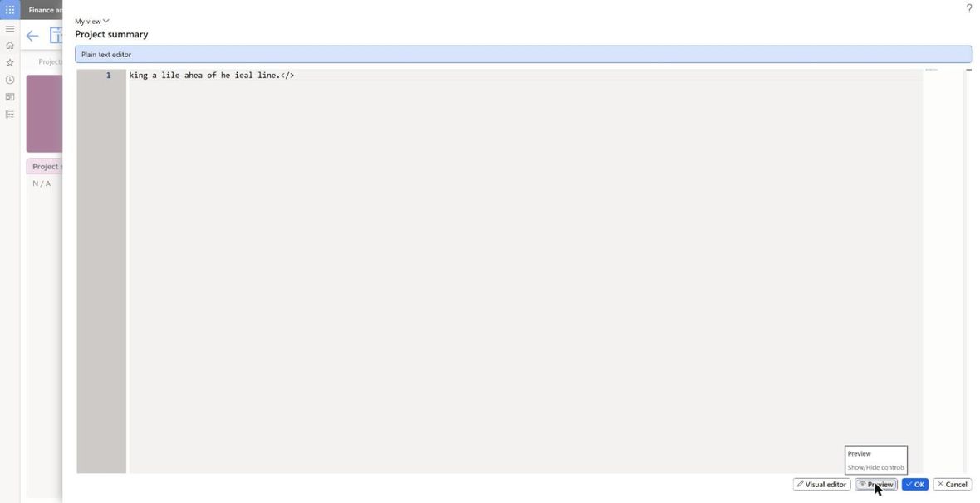980x503 pixels.
Task: Click the Project summary title
Action: point(111,34)
